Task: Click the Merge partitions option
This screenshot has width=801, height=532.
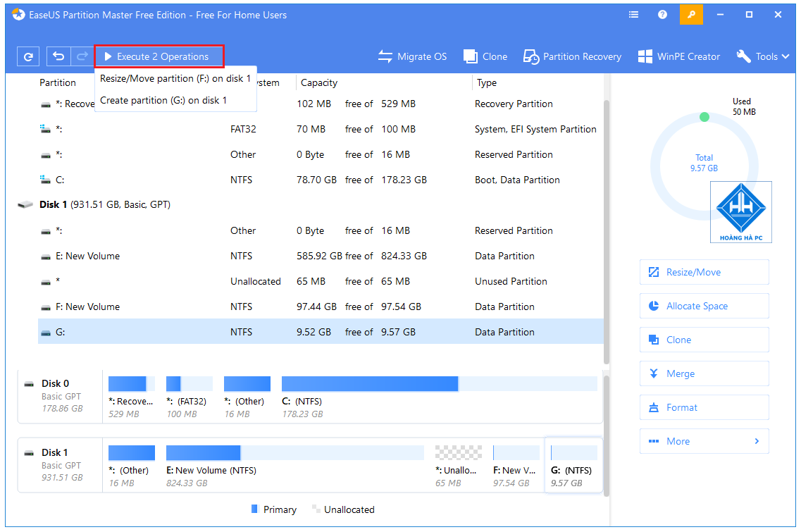Action: [x=704, y=373]
